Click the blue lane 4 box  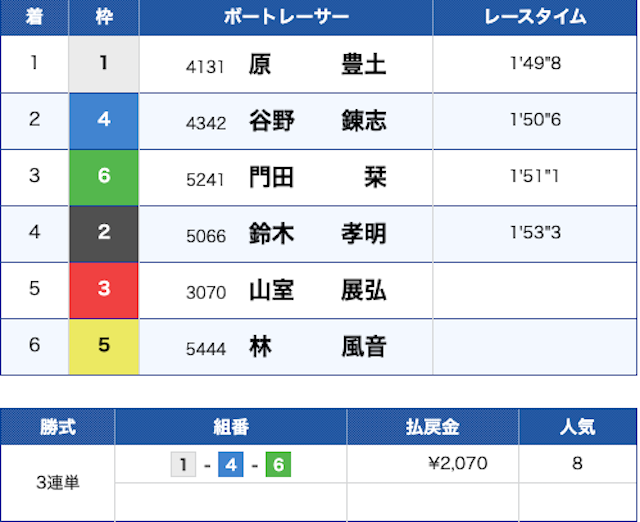[x=104, y=121]
